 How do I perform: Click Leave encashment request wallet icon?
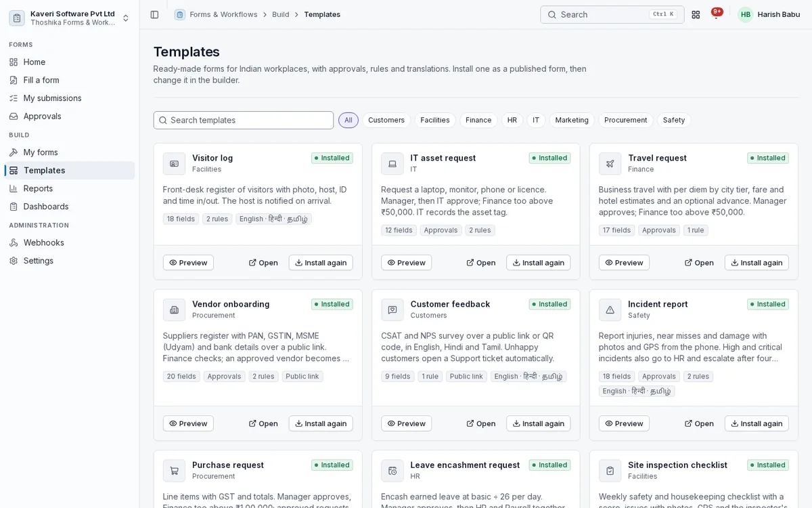click(x=392, y=470)
